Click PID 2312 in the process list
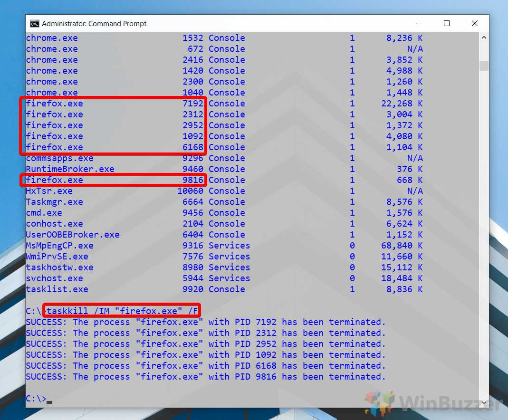The height and width of the screenshot is (420, 508). (x=193, y=115)
